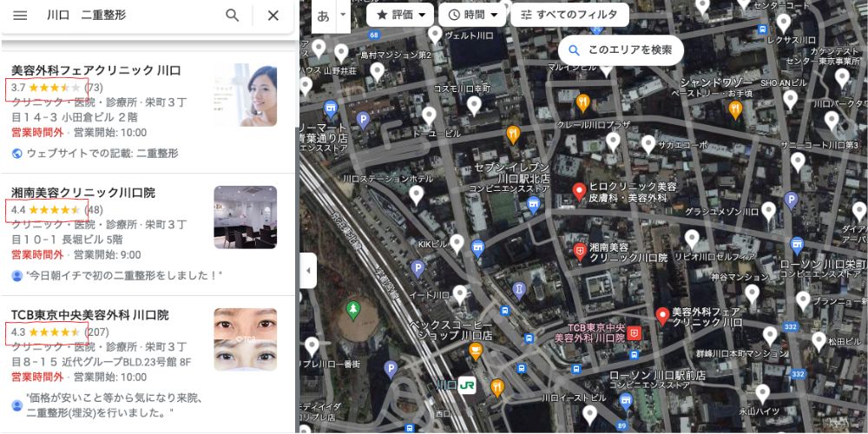Click the green park tree icon
Viewport: 868px width, 434px height.
pos(352,311)
